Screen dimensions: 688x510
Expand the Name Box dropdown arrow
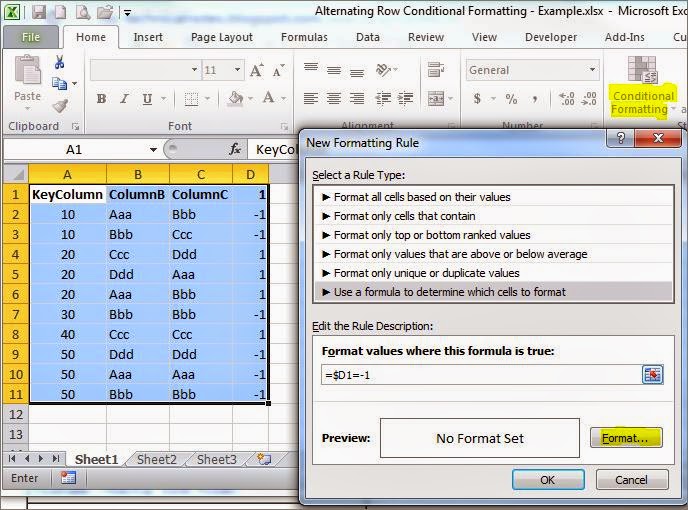(x=153, y=150)
